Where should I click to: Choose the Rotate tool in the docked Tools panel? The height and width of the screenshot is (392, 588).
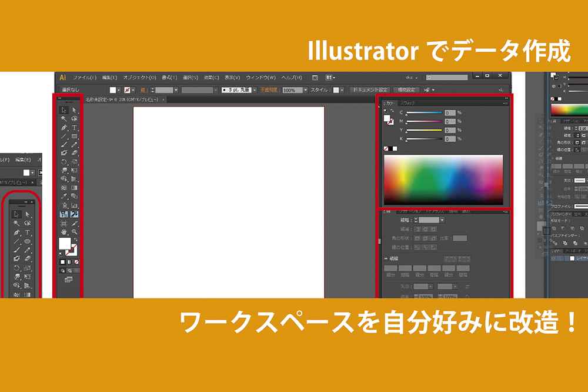64,162
